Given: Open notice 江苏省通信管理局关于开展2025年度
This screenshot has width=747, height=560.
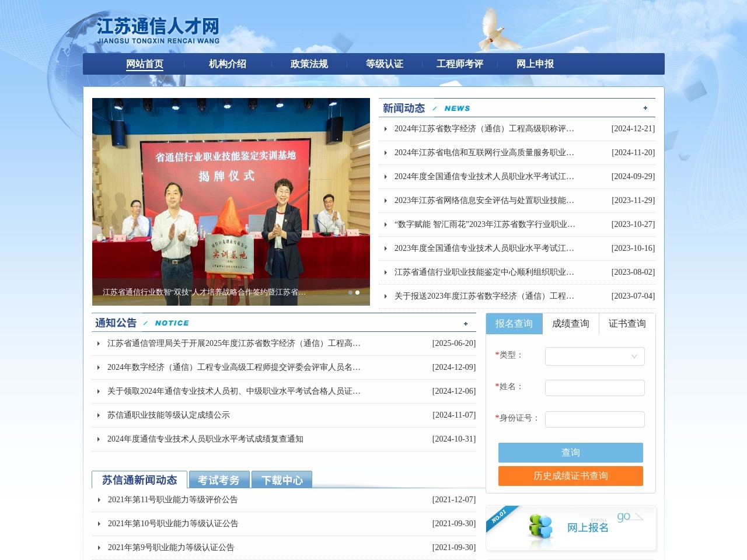Looking at the screenshot, I should click(x=234, y=344).
